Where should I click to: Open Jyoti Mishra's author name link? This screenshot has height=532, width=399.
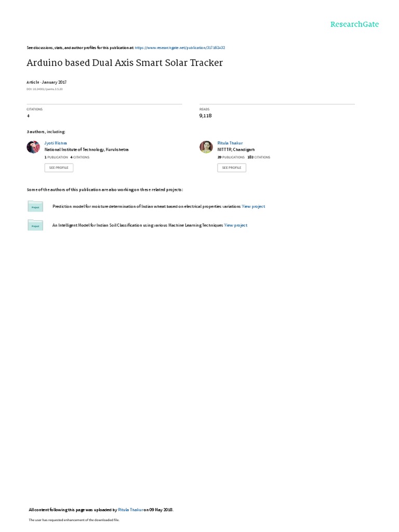click(x=56, y=143)
